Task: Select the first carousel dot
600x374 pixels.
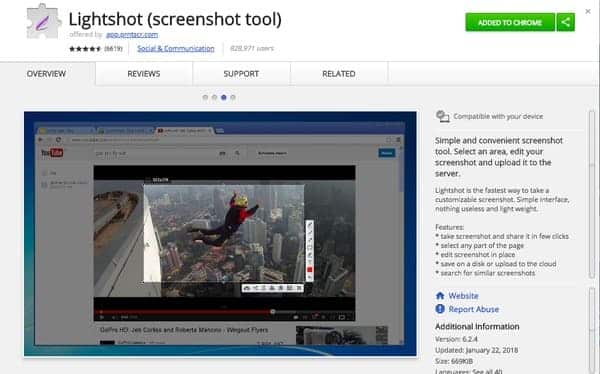Action: click(x=205, y=97)
